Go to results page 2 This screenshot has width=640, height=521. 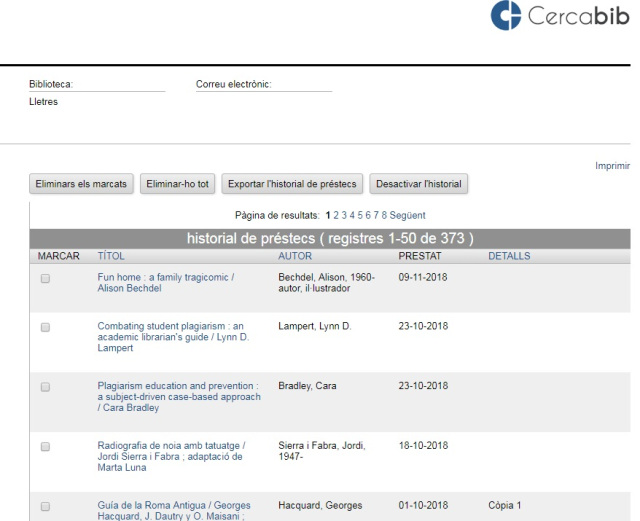click(x=335, y=216)
